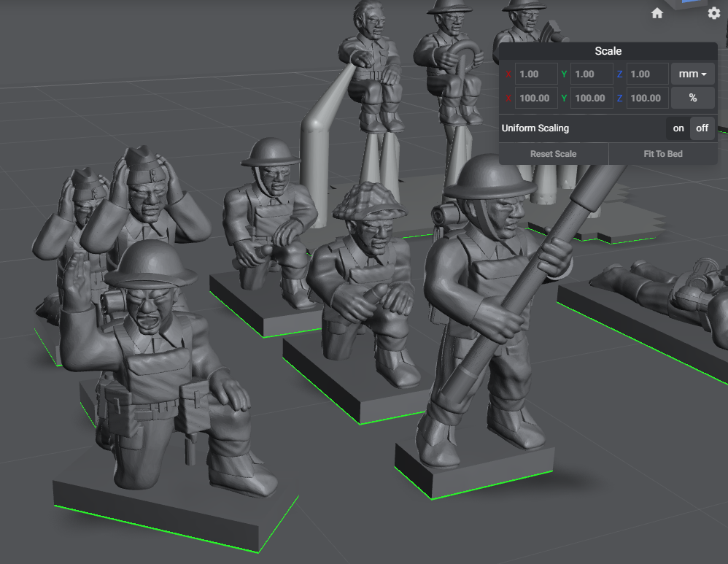Edit the X scale value of 1.00
Image resolution: width=728 pixels, height=564 pixels.
pos(535,73)
